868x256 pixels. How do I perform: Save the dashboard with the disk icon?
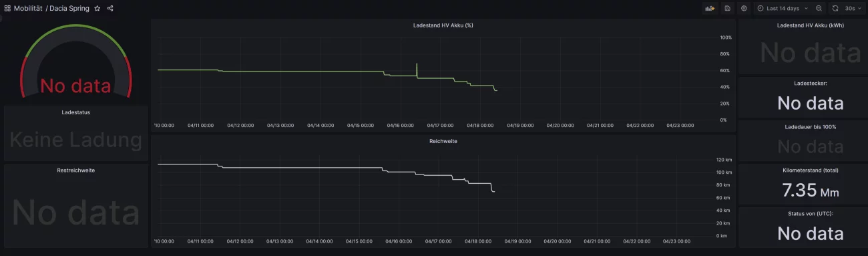point(727,8)
